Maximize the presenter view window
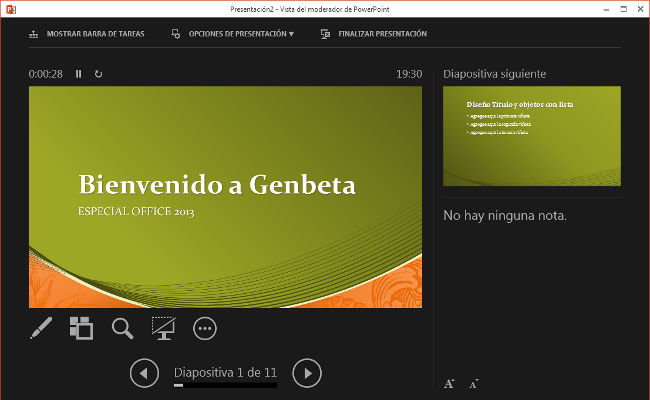This screenshot has width=650, height=400. [623, 9]
